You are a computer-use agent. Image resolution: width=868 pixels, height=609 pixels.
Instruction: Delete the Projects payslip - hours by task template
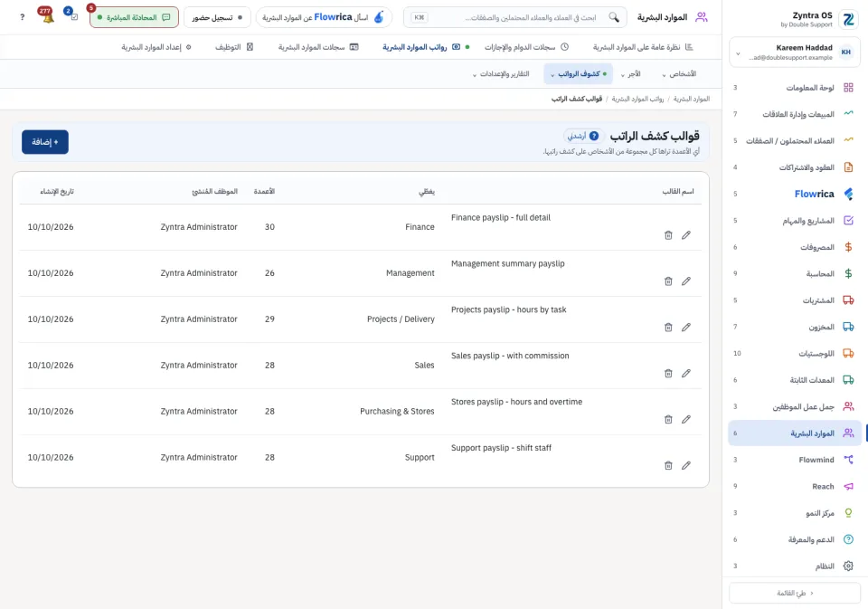[x=668, y=327]
